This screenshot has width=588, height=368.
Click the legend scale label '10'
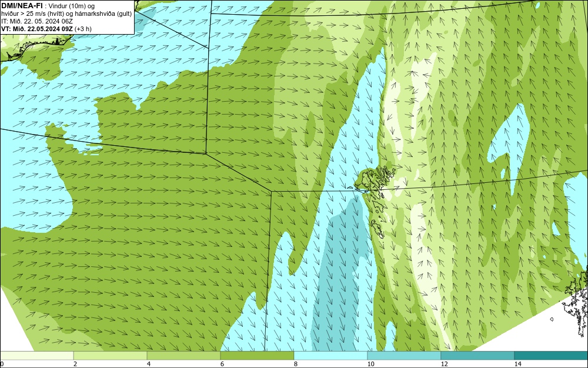(370, 364)
